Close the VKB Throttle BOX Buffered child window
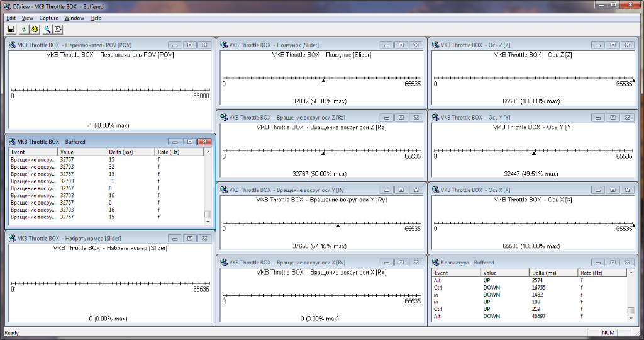 [x=204, y=142]
